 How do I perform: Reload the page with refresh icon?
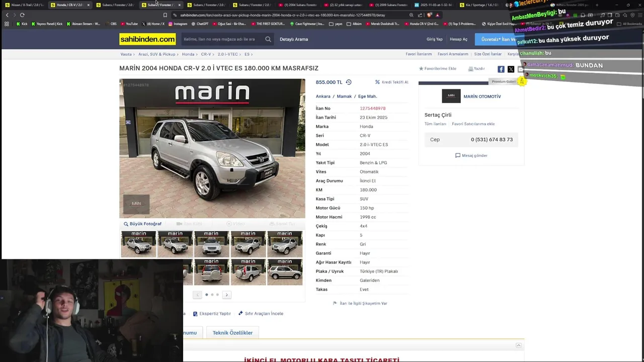[22, 15]
